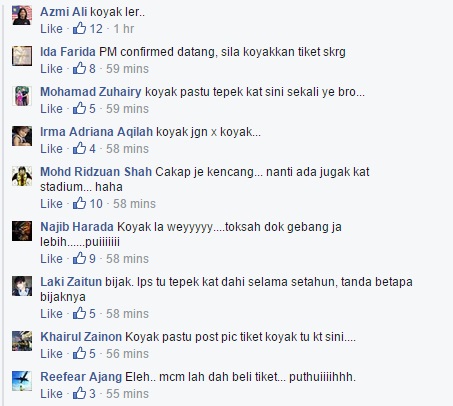Click thumbs-up icon on Irma Adriana Aqilah's comment
Image resolution: width=453 pixels, height=406 pixels.
[x=79, y=148]
